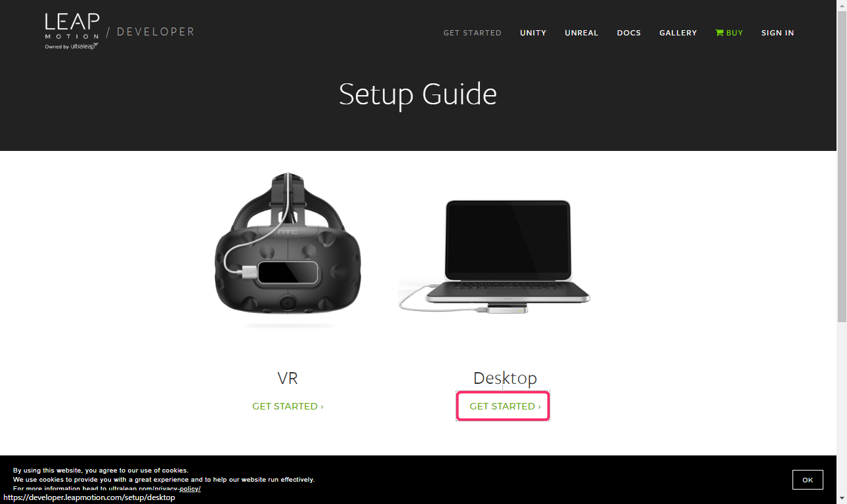Click the Desktop laptop image
Image resolution: width=847 pixels, height=504 pixels.
point(494,257)
